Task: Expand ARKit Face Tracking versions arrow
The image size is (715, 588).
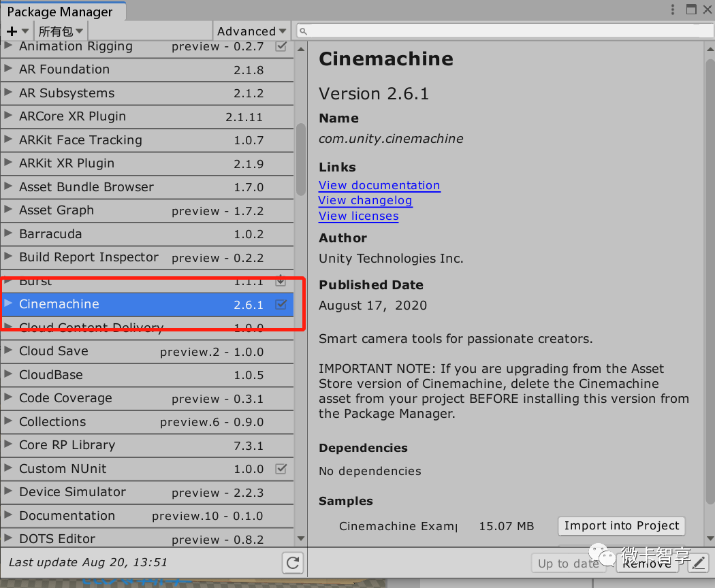Action: pos(7,139)
